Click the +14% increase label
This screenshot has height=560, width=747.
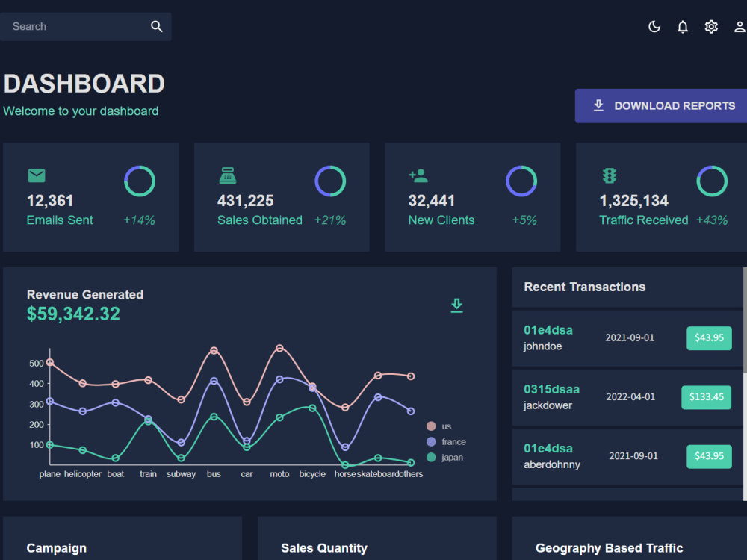139,220
